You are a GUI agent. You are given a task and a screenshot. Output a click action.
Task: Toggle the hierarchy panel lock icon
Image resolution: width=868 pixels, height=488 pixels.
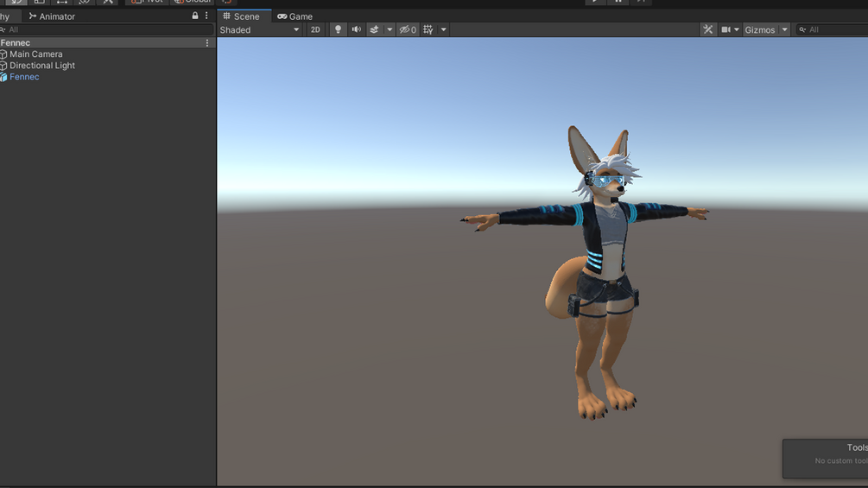[x=195, y=16]
